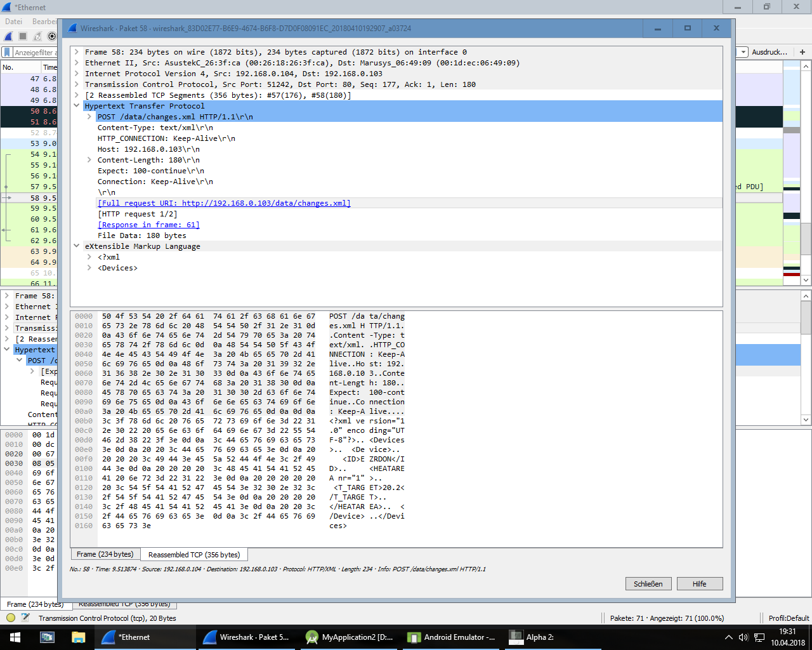Expand the Devices XML node
The width and height of the screenshot is (812, 650).
(89, 268)
